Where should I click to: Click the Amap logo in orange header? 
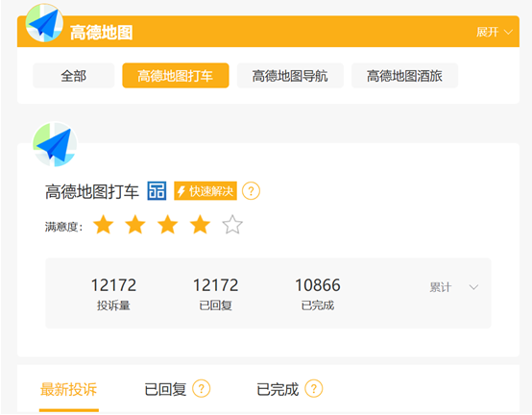pyautogui.click(x=44, y=23)
